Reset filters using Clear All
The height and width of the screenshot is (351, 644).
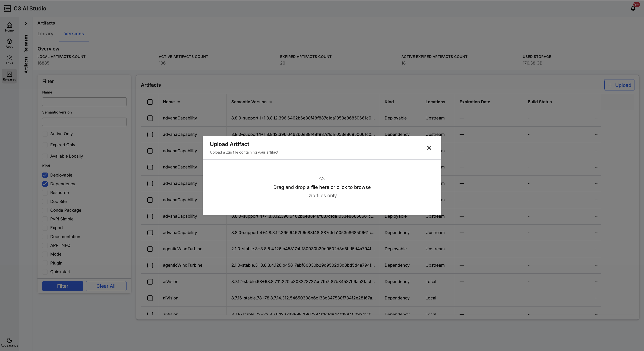pos(106,286)
